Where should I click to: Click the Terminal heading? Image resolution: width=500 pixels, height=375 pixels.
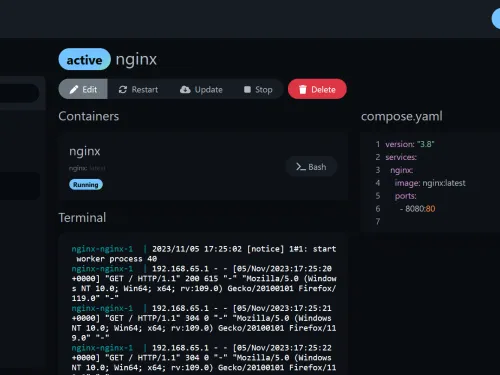pos(82,218)
